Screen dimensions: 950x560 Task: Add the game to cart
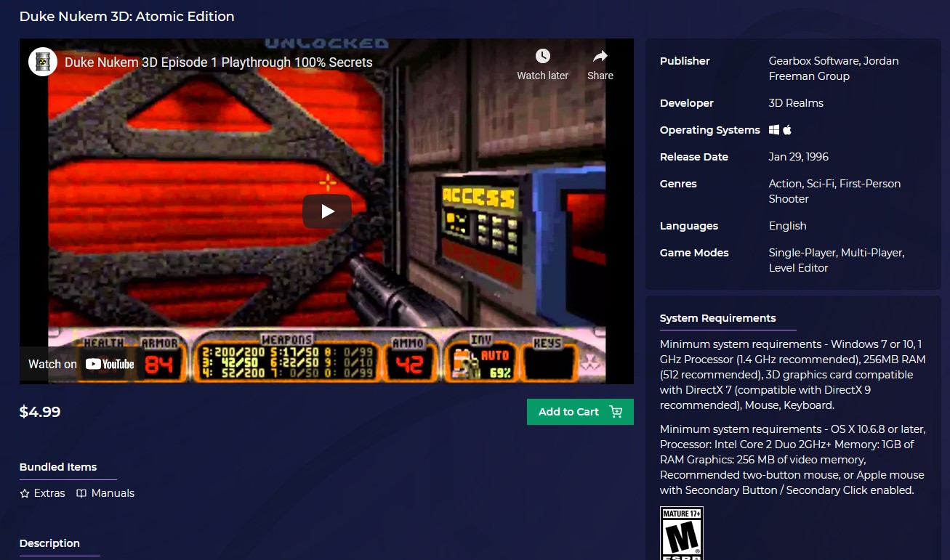pos(580,412)
